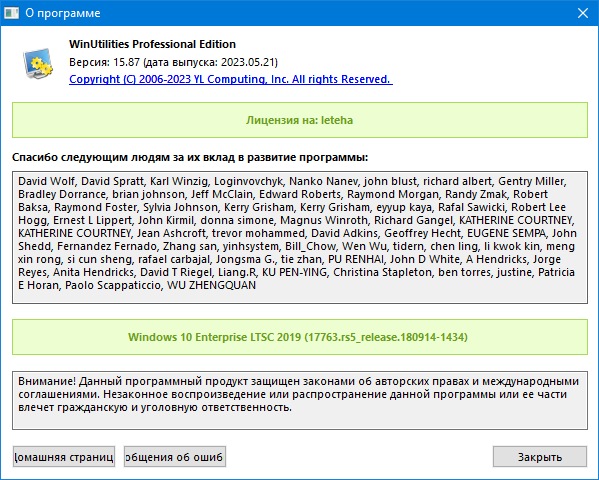Click the Версия: 15.87 version line
Screen dimensions: 599x480
click(x=173, y=62)
